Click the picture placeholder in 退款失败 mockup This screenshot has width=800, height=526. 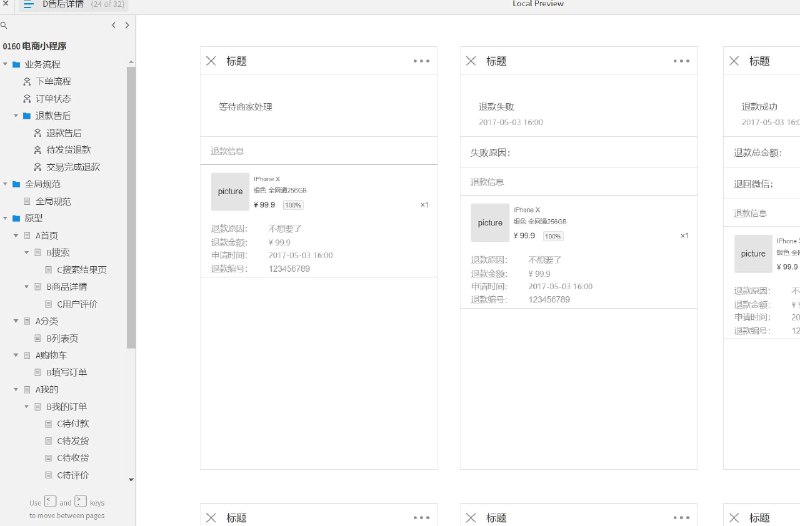click(490, 222)
